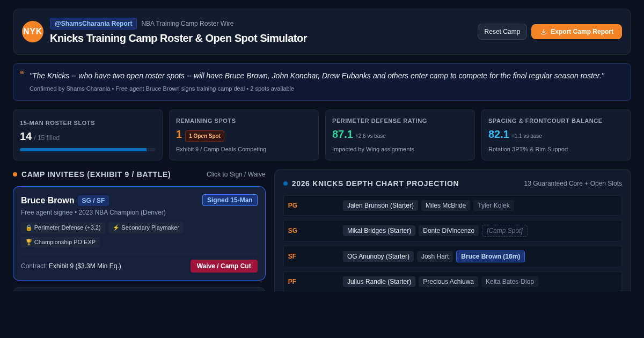The width and height of the screenshot is (644, 338).
Task: Click the 1 Open Spot badge
Action: pyautogui.click(x=204, y=136)
